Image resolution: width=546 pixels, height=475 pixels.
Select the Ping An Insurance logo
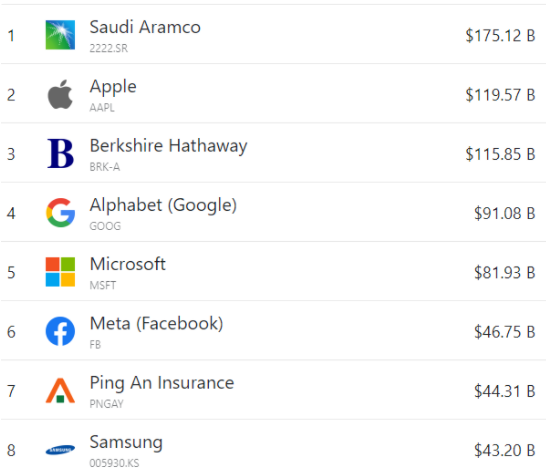tap(60, 390)
